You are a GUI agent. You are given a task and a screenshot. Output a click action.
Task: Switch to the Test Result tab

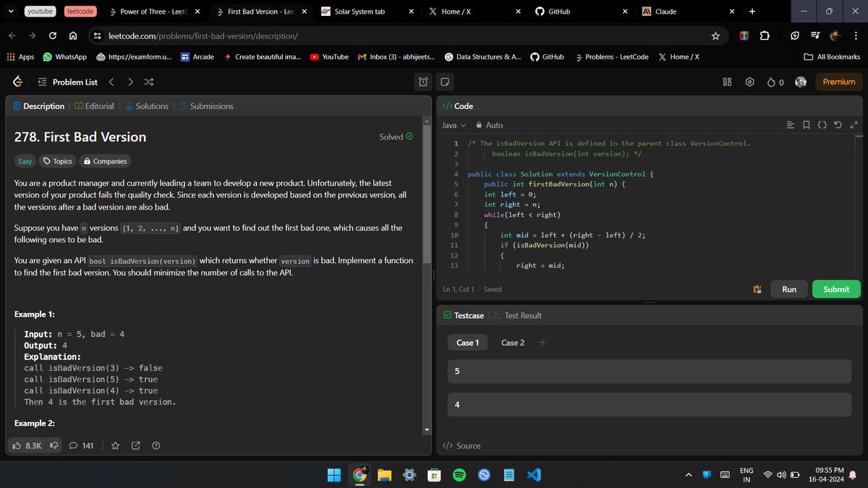(517, 316)
